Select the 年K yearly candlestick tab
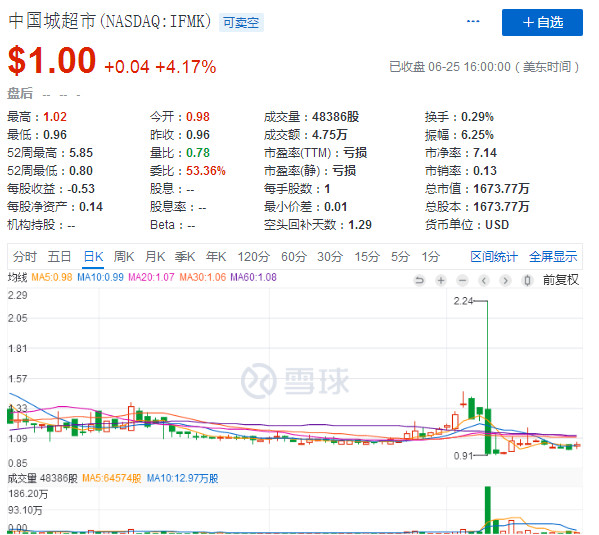The image size is (599, 535). [216, 256]
